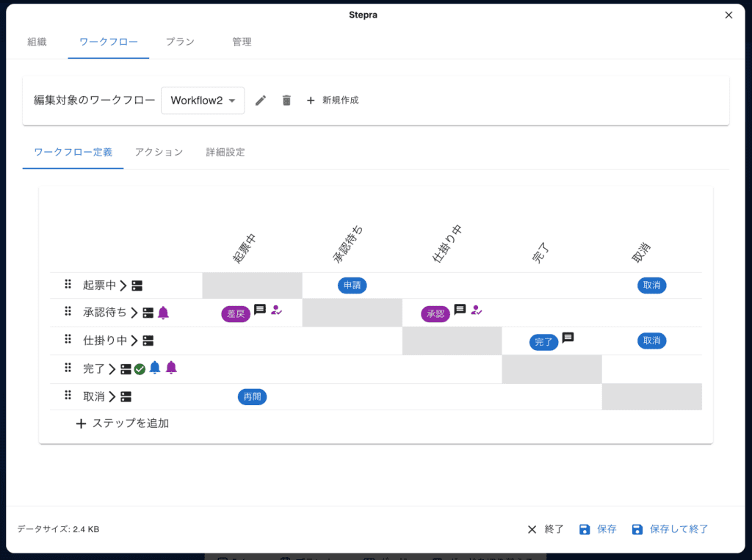Viewport: 752px width, 560px height.
Task: Open the 詳細設定 sub-tab
Action: [x=225, y=153]
